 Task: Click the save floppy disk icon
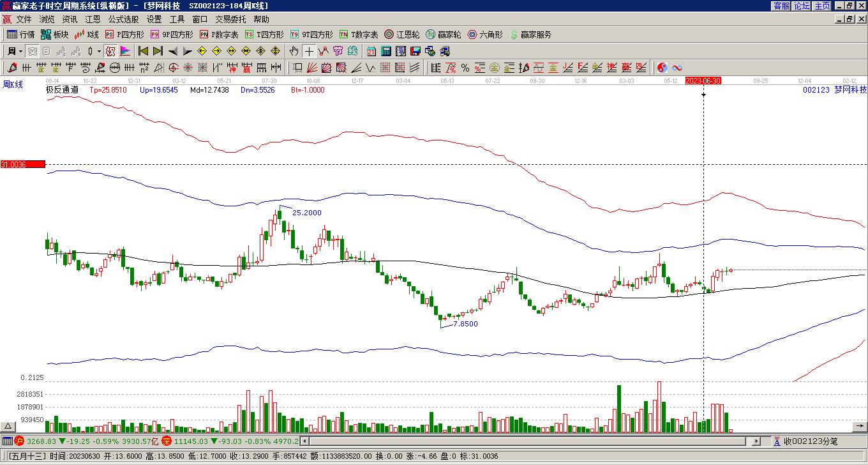tap(415, 51)
